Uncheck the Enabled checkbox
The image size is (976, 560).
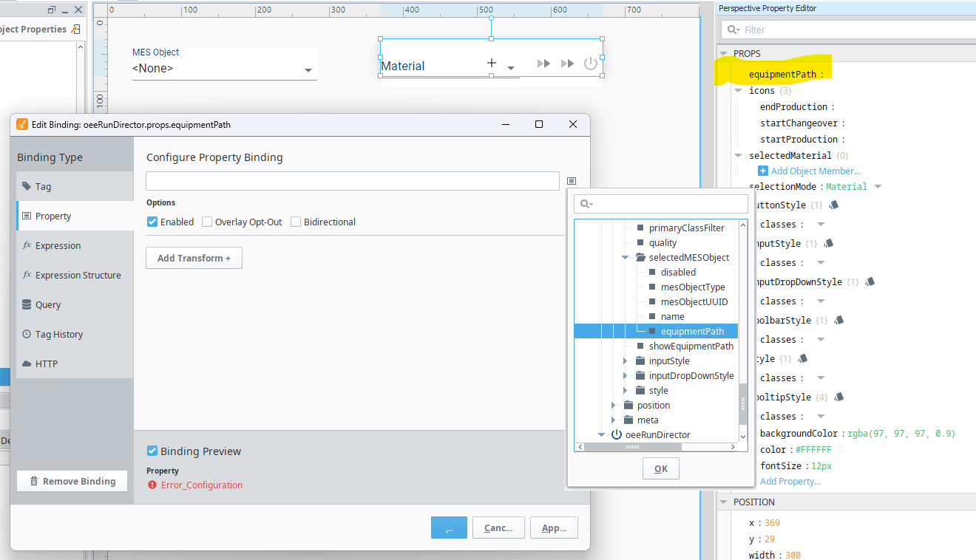tap(152, 222)
